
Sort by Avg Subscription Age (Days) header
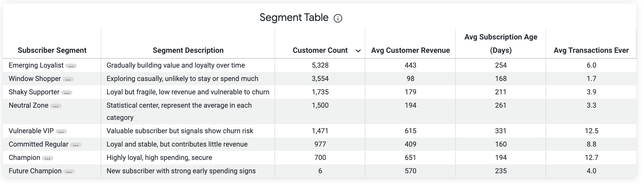pyautogui.click(x=501, y=44)
